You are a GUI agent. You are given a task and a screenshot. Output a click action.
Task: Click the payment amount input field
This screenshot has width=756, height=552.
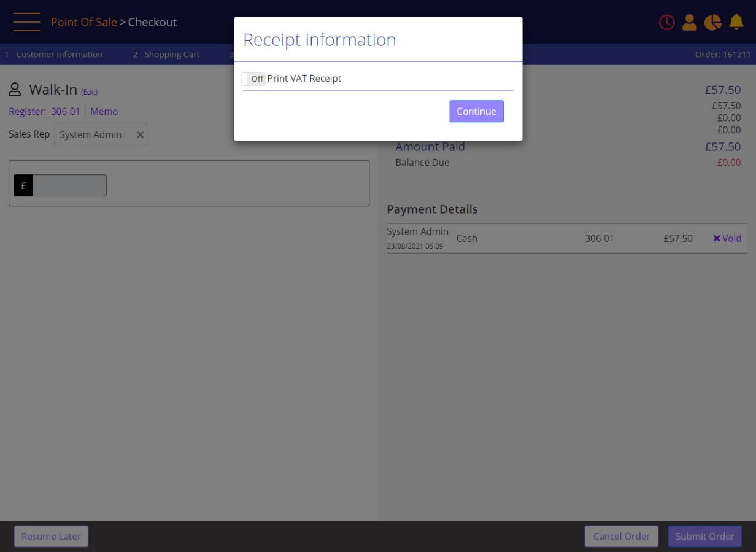tap(69, 185)
